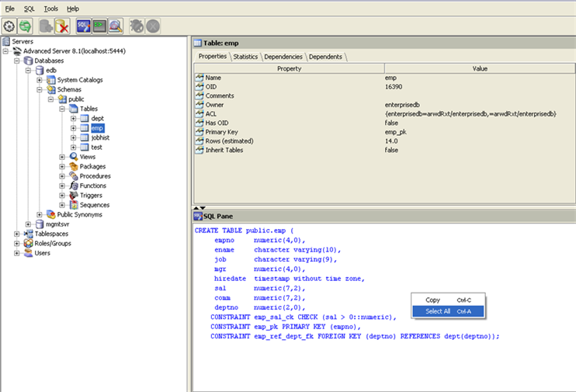Expand the System Catalogs node
576x392 pixels.
tap(40, 80)
